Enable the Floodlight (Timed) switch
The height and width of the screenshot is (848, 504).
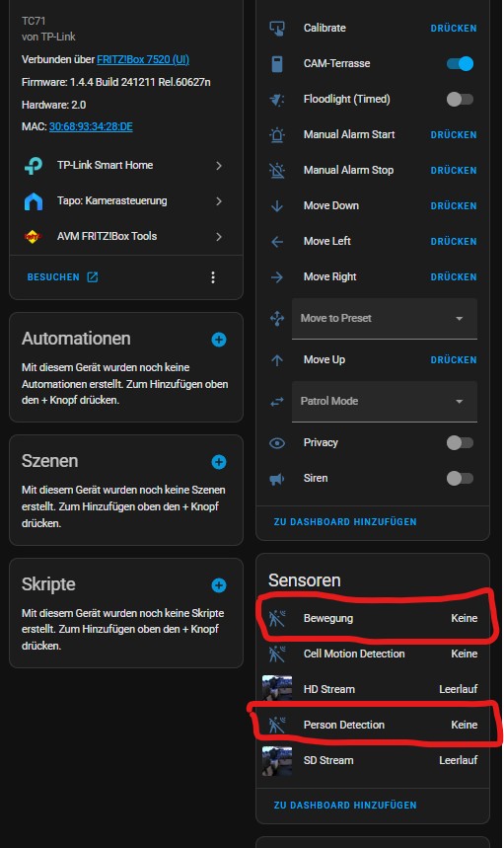click(460, 100)
